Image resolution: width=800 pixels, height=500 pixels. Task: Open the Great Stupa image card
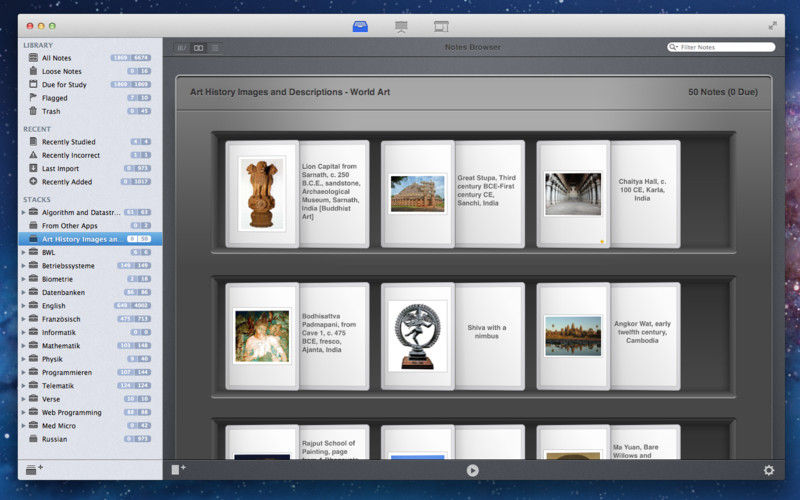pyautogui.click(x=418, y=193)
